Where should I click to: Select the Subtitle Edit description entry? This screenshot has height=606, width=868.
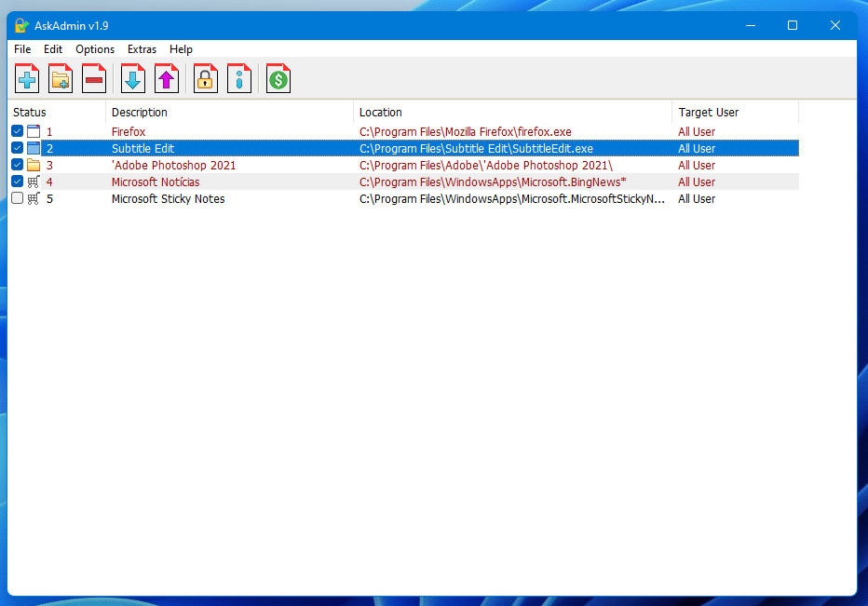pos(142,148)
